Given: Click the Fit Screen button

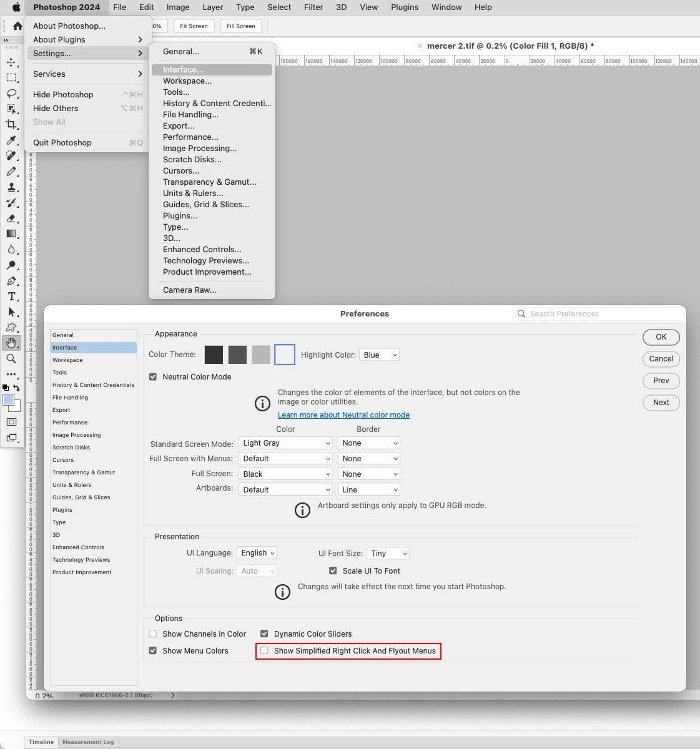Looking at the screenshot, I should (194, 26).
